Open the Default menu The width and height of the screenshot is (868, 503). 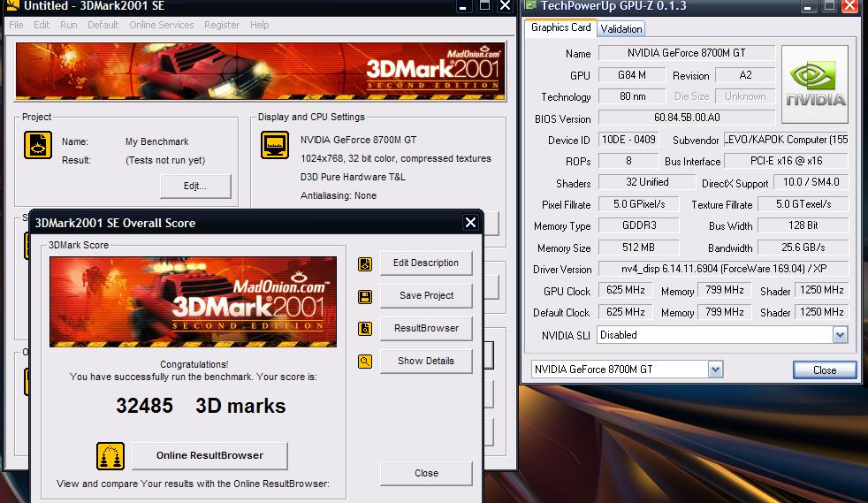[x=103, y=25]
